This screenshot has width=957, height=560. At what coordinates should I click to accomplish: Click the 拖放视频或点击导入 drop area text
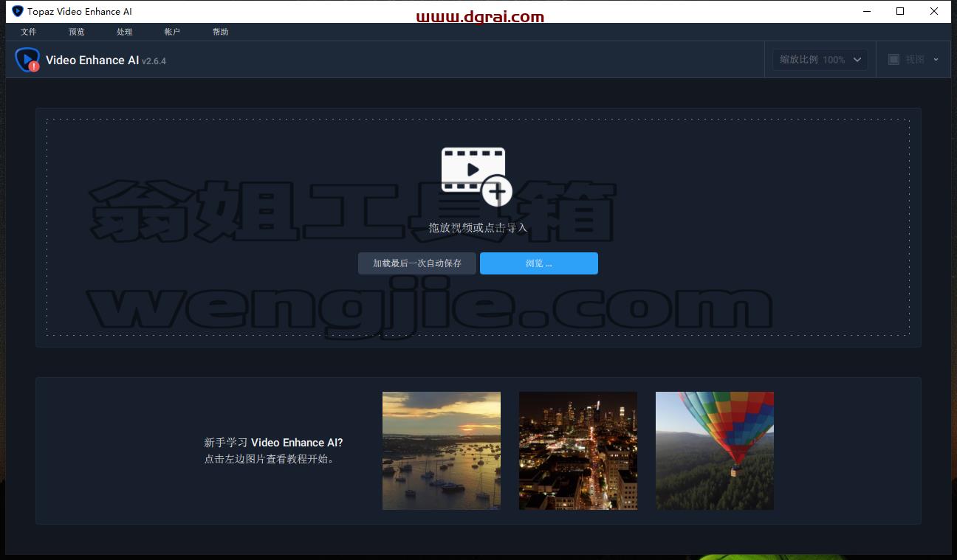coord(478,227)
